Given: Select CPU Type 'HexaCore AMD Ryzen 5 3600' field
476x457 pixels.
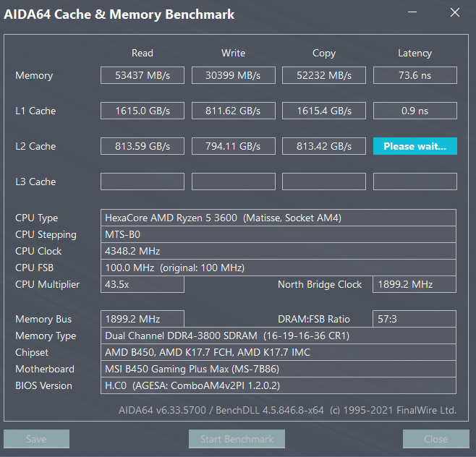Looking at the screenshot, I should click(x=279, y=218).
